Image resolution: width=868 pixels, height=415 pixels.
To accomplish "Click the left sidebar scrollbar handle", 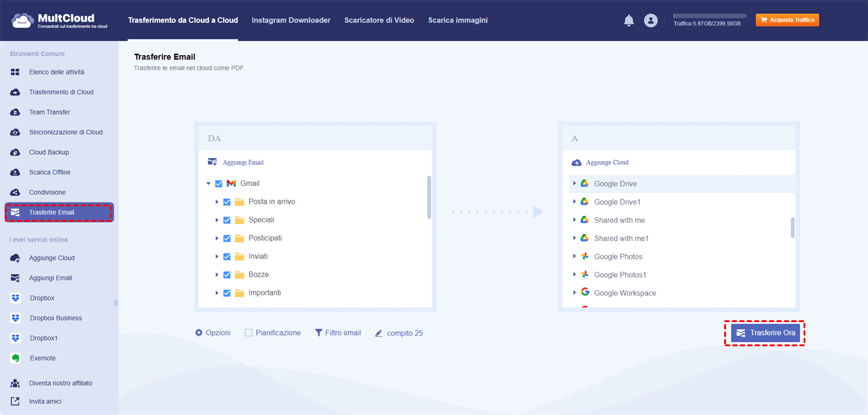I will (x=116, y=303).
